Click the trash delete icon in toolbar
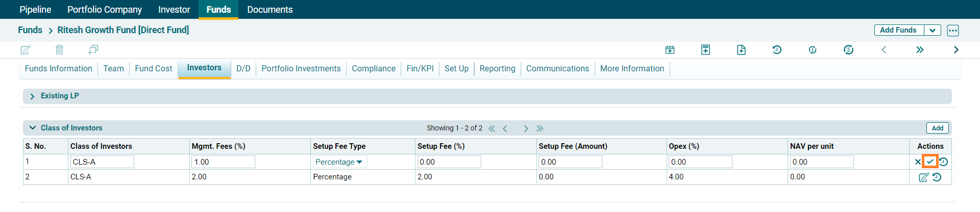 [x=59, y=50]
